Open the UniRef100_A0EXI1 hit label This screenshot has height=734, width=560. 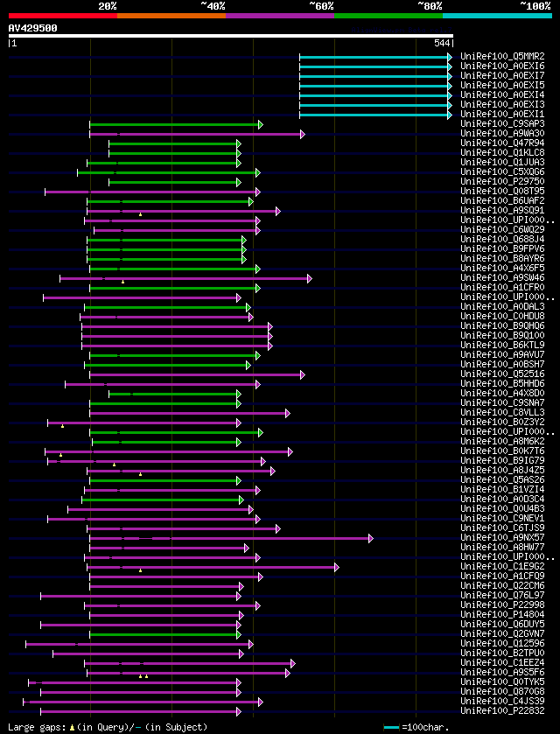502,115
